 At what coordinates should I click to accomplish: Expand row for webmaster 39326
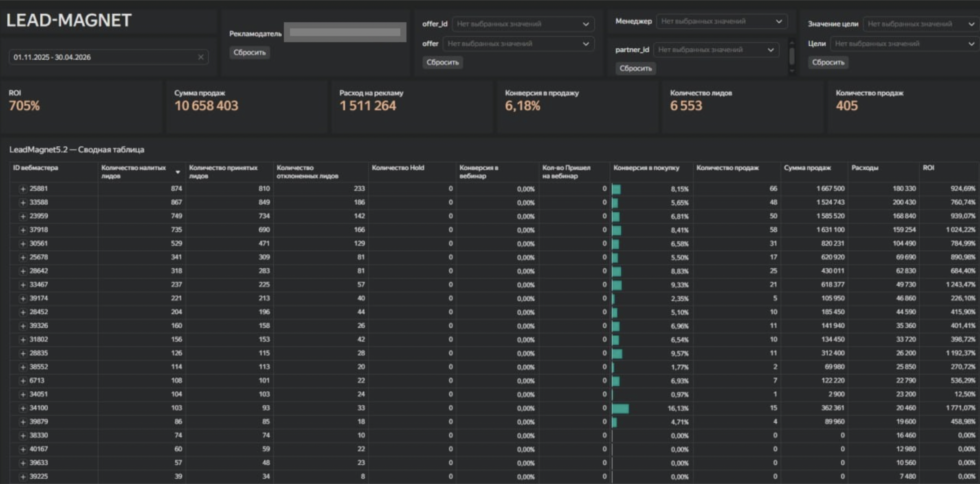tap(23, 326)
